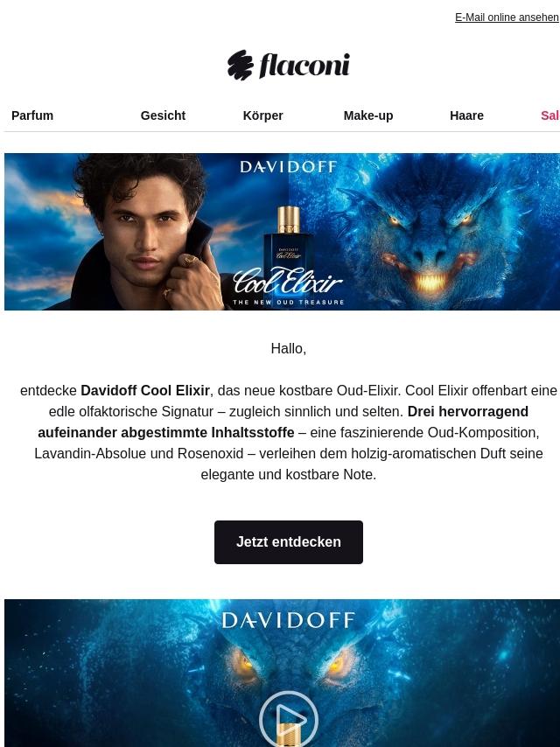Open the Make-up category
This screenshot has height=747, width=560.
[368, 115]
